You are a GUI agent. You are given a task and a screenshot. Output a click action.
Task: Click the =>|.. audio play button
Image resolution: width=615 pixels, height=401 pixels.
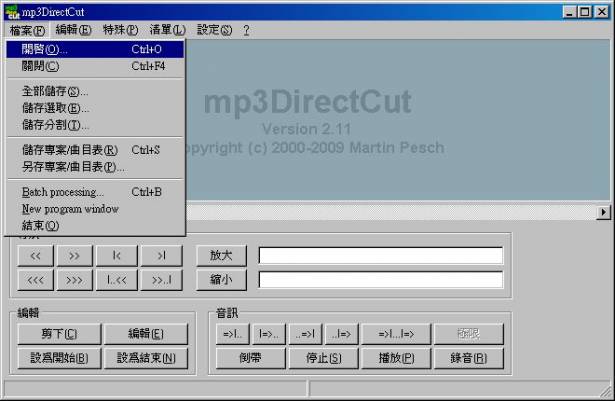click(x=233, y=334)
